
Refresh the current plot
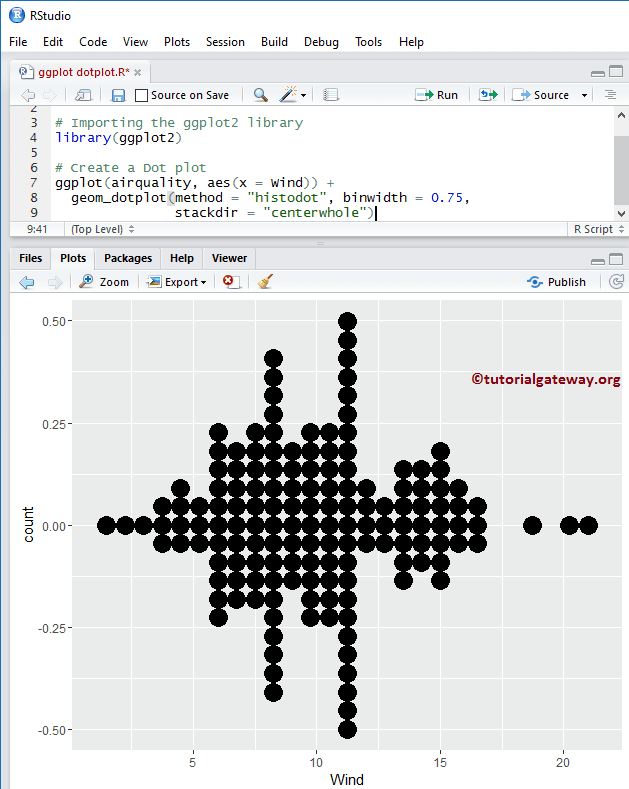[616, 282]
